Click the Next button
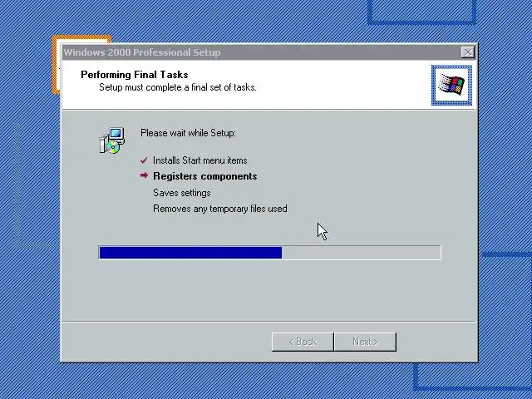This screenshot has height=399, width=532. click(x=365, y=342)
